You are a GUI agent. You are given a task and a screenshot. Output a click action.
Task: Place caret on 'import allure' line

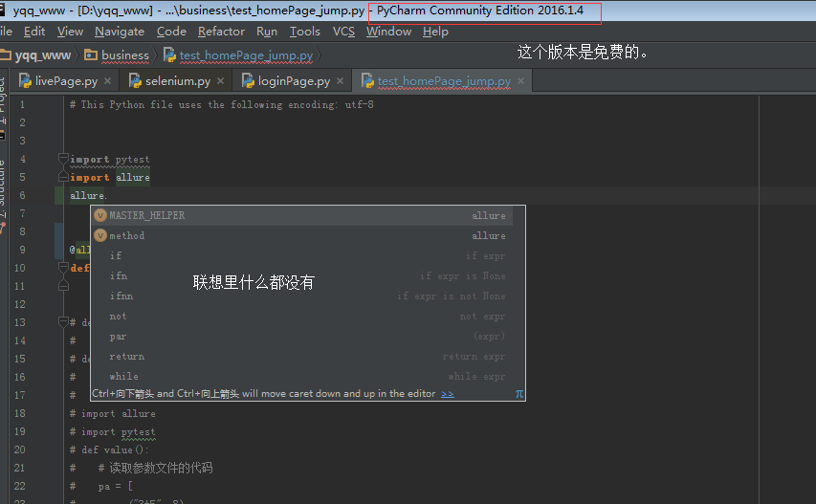pos(110,177)
